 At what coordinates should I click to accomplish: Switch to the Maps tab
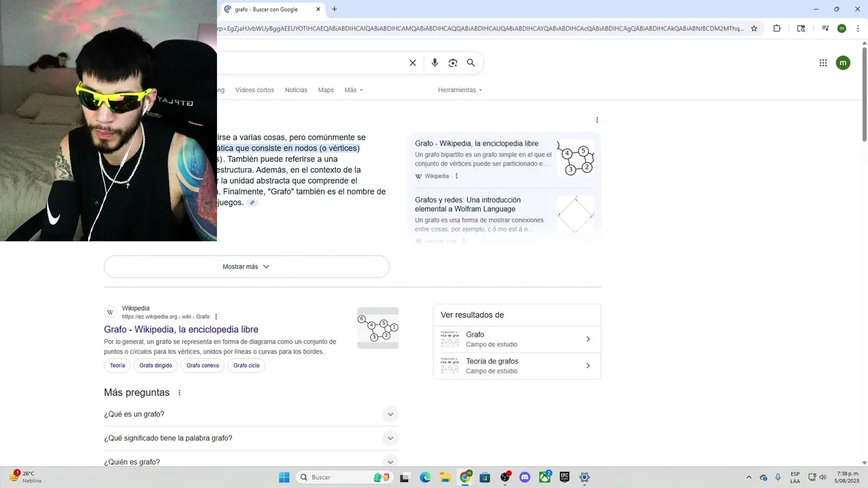coord(326,90)
